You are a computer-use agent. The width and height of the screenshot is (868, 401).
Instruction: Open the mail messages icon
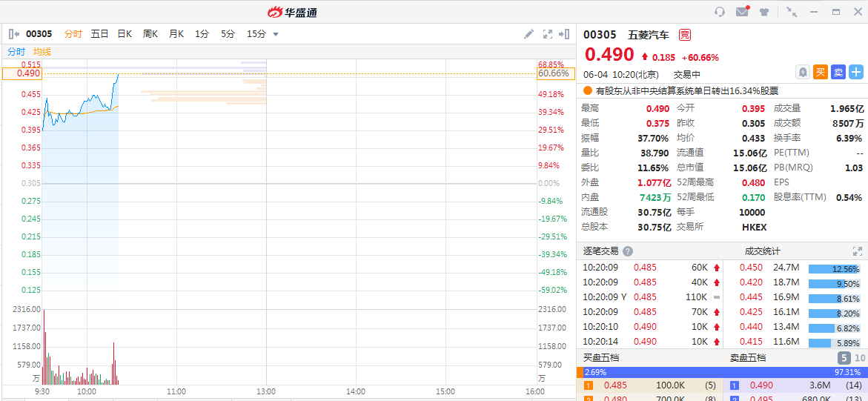pos(742,12)
